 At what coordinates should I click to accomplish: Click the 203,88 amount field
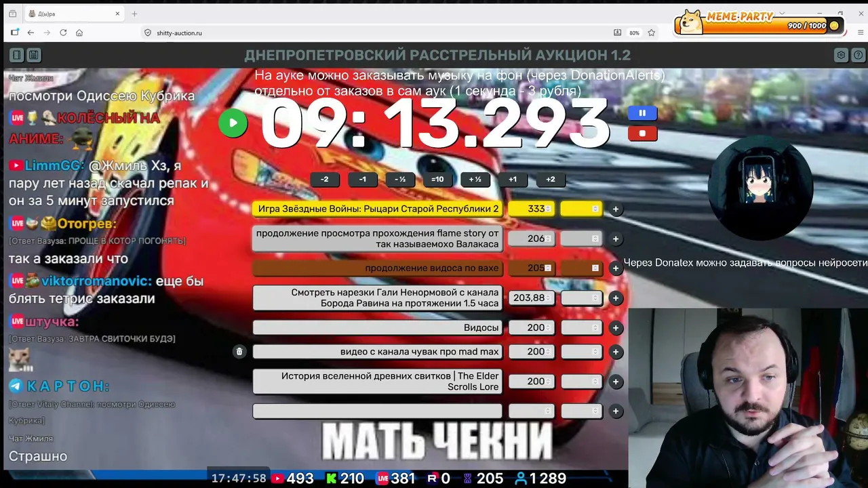point(531,298)
